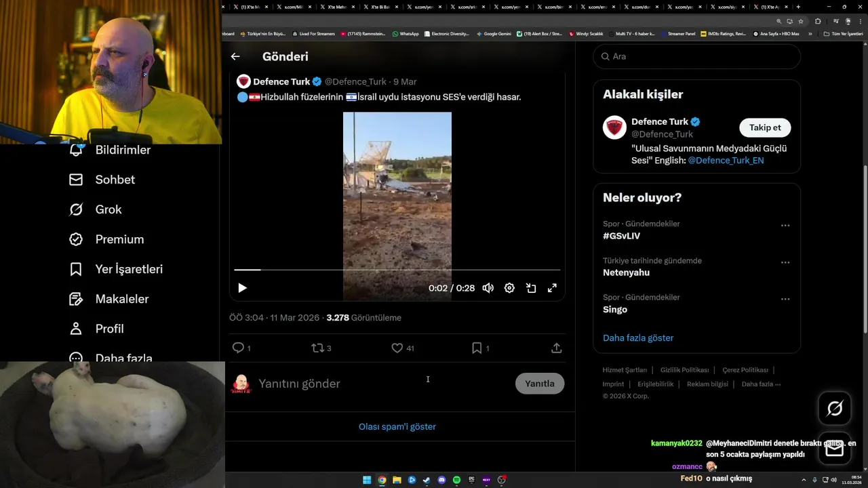Open Epic Games from the taskbar
868x488 pixels.
point(471,480)
